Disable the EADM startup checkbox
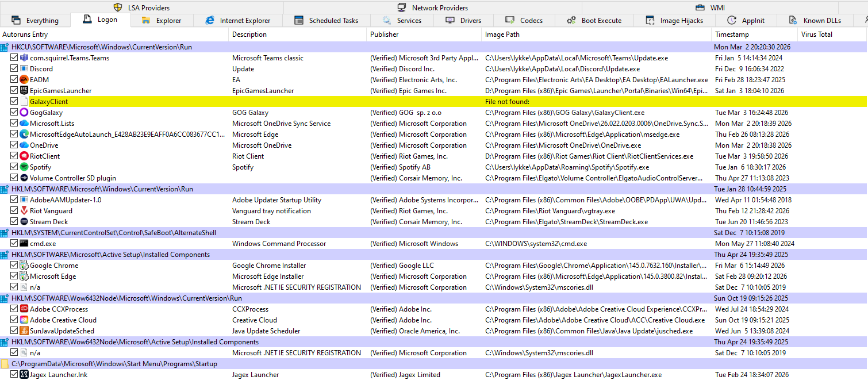The height and width of the screenshot is (384, 868). pos(14,80)
